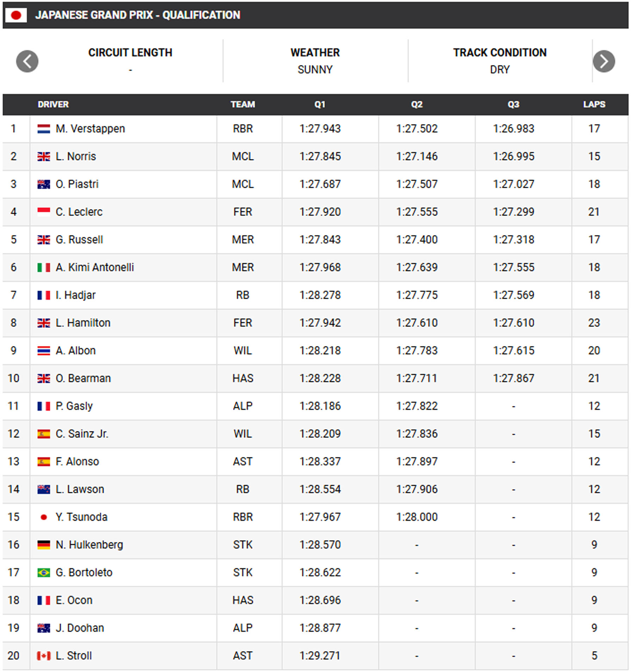Open driver O. Piastri entry
The width and height of the screenshot is (634, 672).
coord(77,184)
